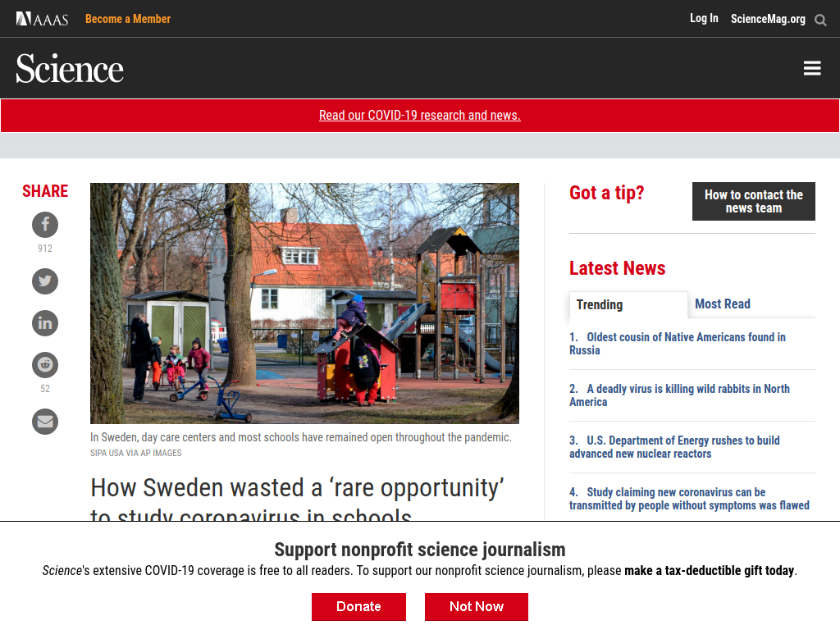Click Become a Member link
840x630 pixels.
127,19
